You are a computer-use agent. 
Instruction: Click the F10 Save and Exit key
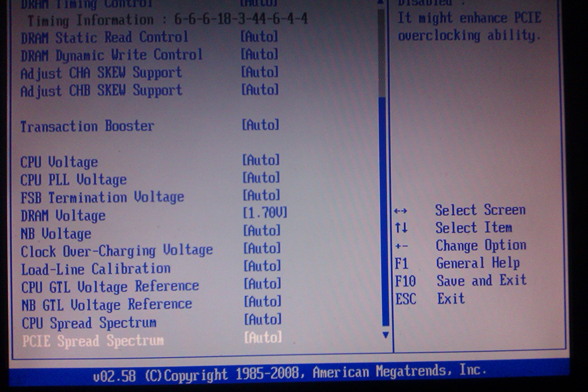pyautogui.click(x=405, y=281)
